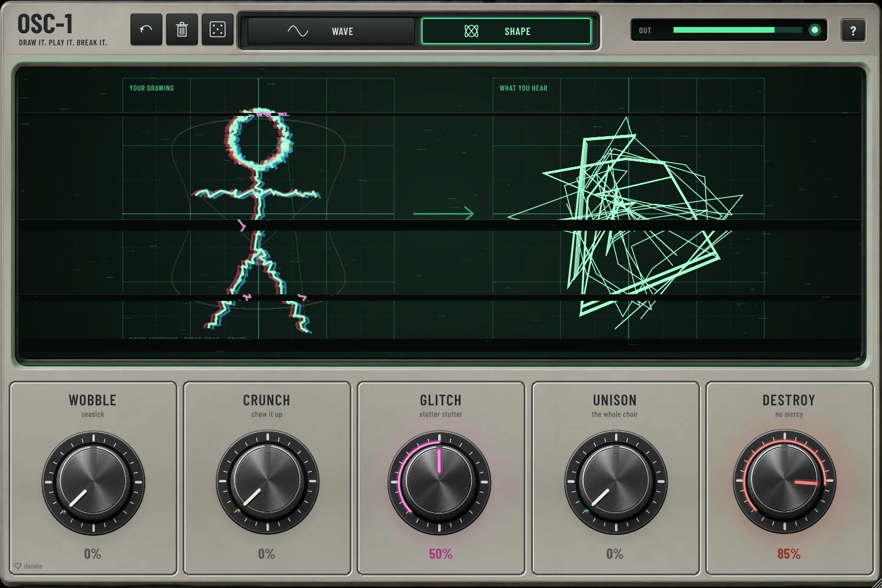The width and height of the screenshot is (882, 588).
Task: Click the UNISON knob
Action: tap(615, 482)
